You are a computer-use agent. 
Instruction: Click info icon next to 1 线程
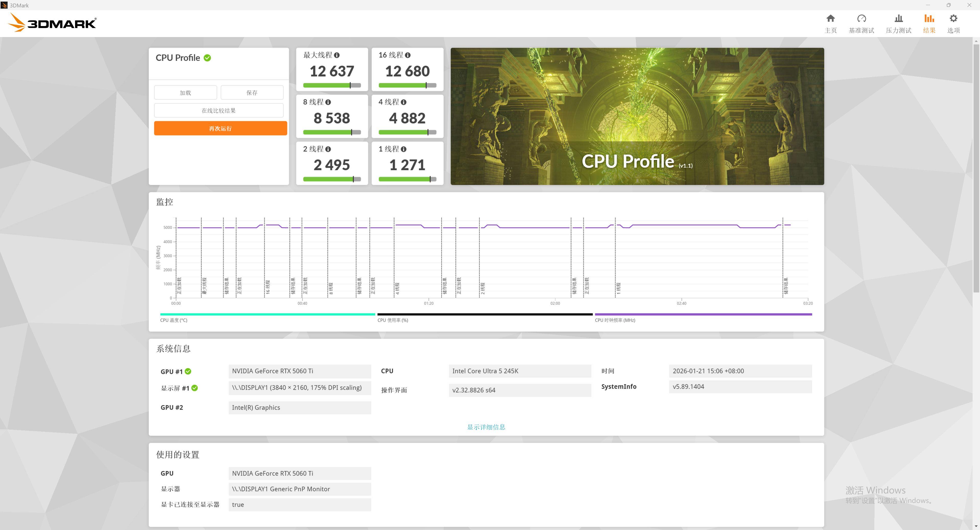coord(403,149)
